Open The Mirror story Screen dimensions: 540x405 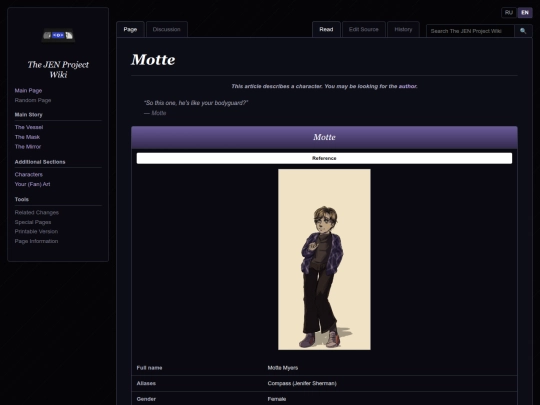pyautogui.click(x=28, y=146)
